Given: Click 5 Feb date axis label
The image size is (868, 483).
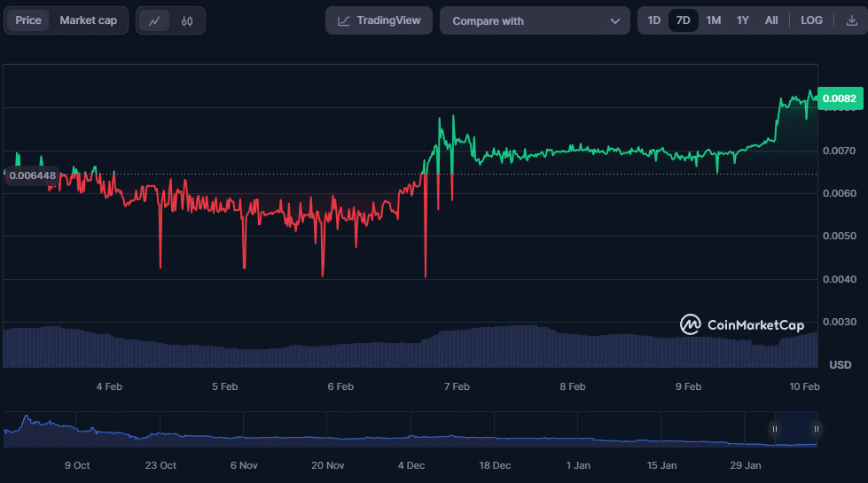Looking at the screenshot, I should 224,386.
